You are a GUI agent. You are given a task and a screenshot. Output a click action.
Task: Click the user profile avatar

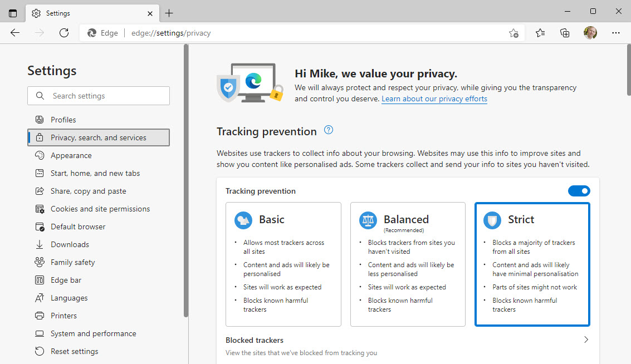pyautogui.click(x=590, y=33)
